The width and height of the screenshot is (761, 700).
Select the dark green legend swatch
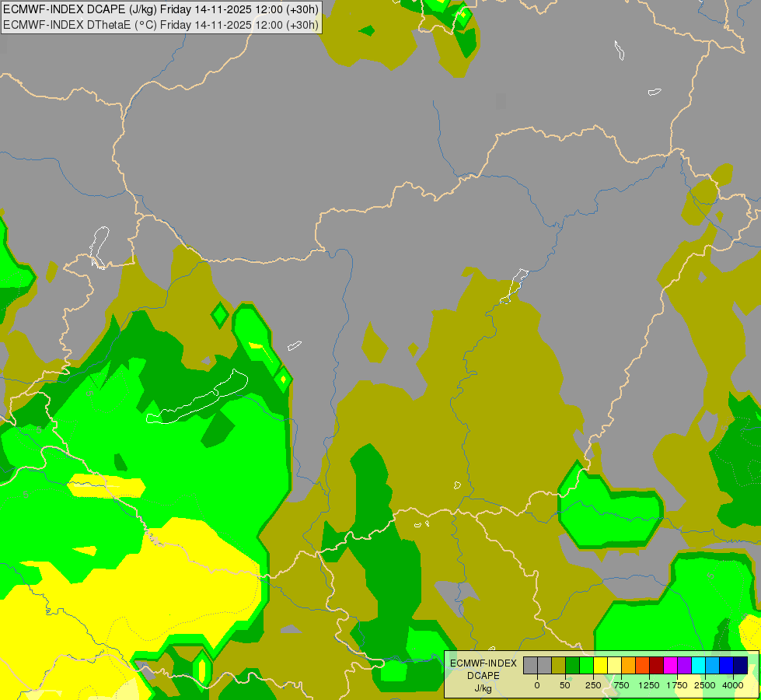pyautogui.click(x=573, y=665)
